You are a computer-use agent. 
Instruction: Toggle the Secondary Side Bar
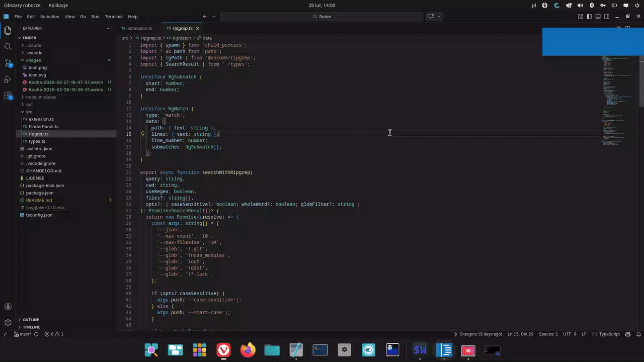click(x=606, y=17)
